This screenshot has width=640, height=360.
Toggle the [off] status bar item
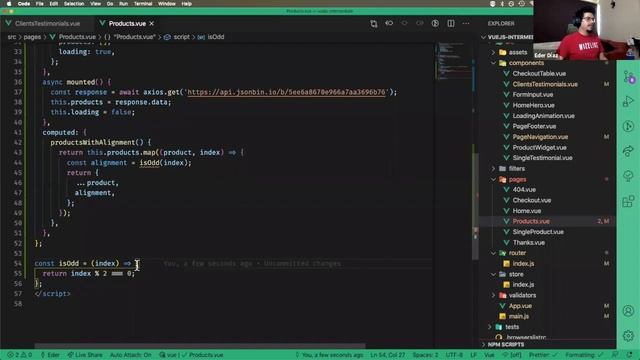click(x=512, y=355)
